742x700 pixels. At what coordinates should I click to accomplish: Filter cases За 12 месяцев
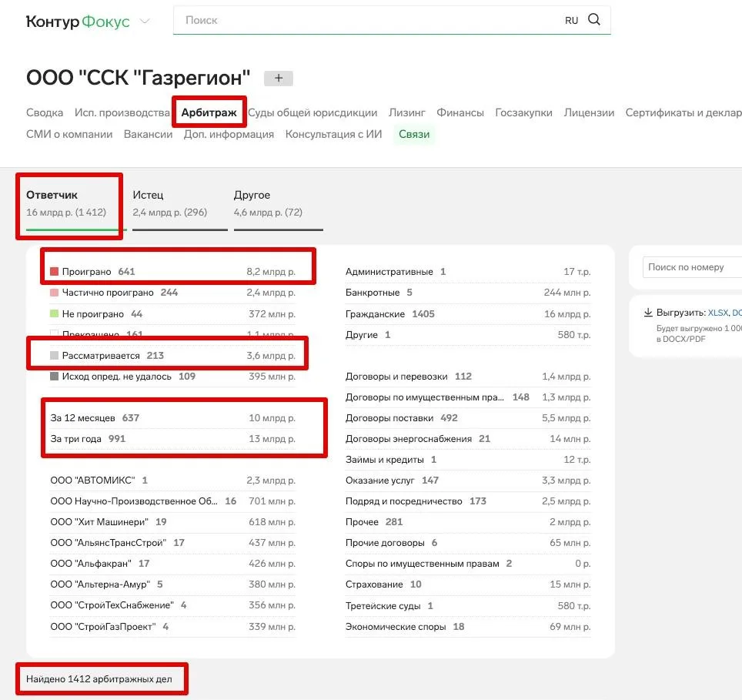(x=83, y=418)
